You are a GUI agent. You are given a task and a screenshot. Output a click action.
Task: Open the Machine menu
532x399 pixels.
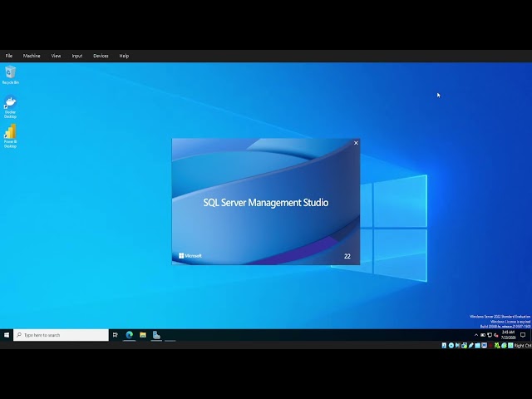point(32,56)
